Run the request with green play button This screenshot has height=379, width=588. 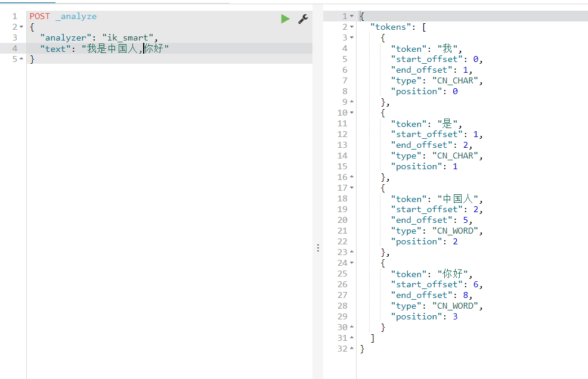point(286,18)
